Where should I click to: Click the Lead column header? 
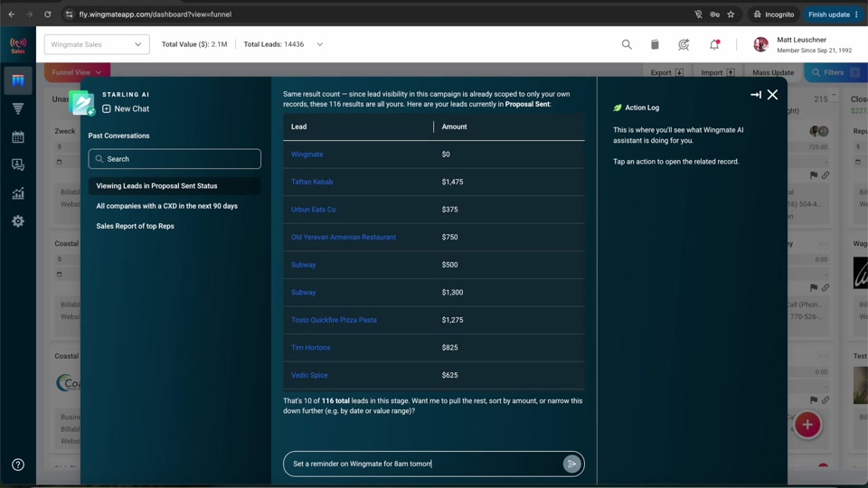click(299, 127)
